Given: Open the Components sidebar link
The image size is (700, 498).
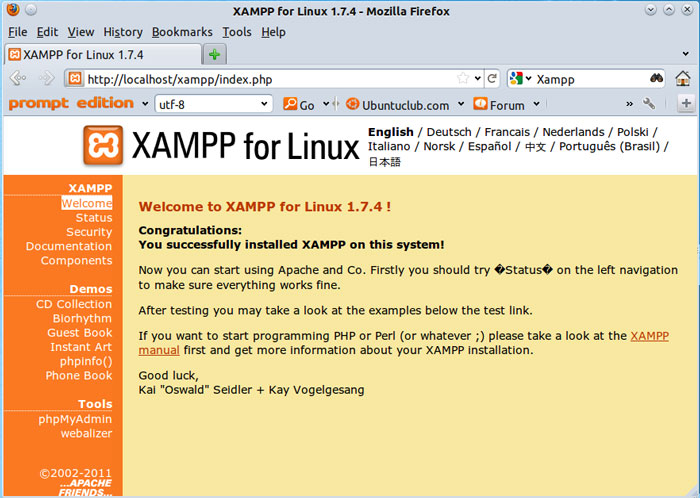Looking at the screenshot, I should pos(76,261).
